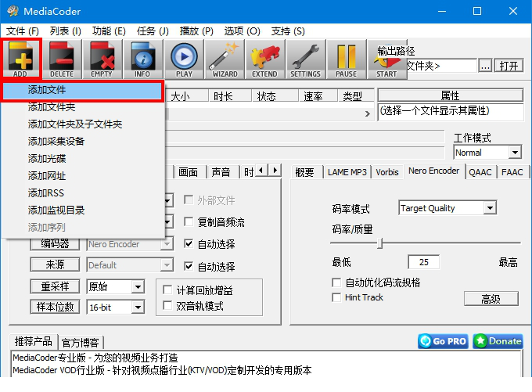
Task: Click the PAUSE toolbar icon
Action: coord(346,59)
